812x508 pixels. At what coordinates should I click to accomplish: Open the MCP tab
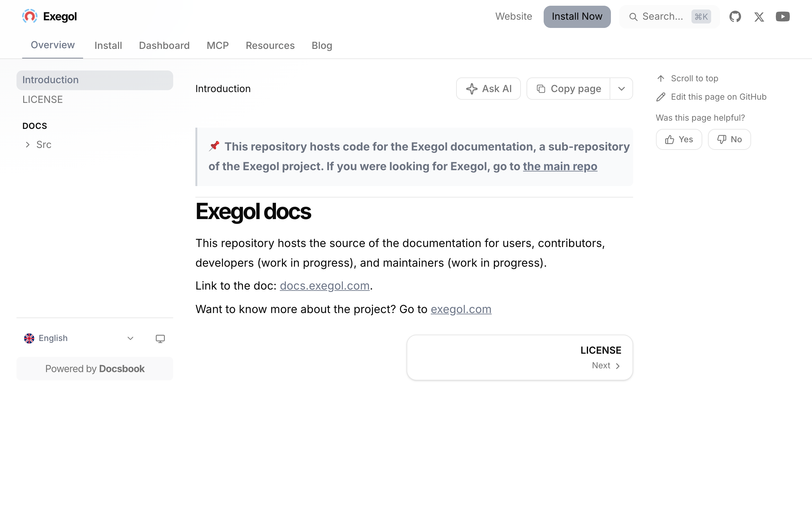tap(217, 45)
